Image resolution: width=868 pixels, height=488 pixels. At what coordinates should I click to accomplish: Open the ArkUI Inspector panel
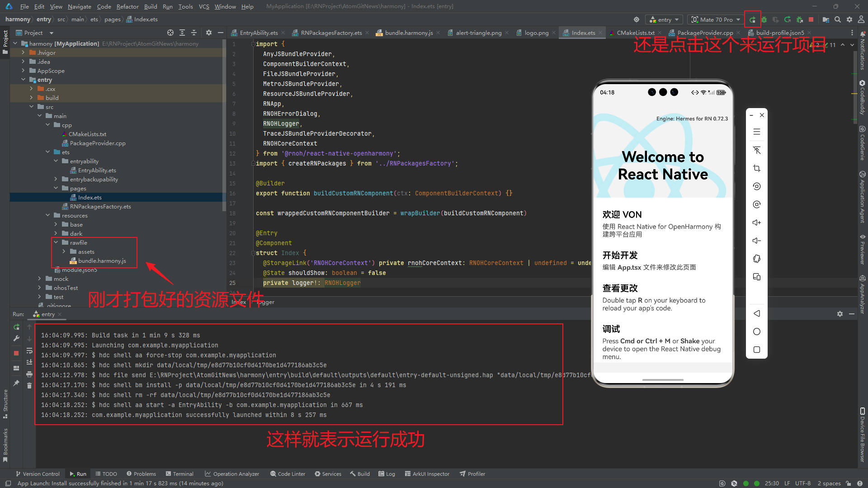point(427,474)
